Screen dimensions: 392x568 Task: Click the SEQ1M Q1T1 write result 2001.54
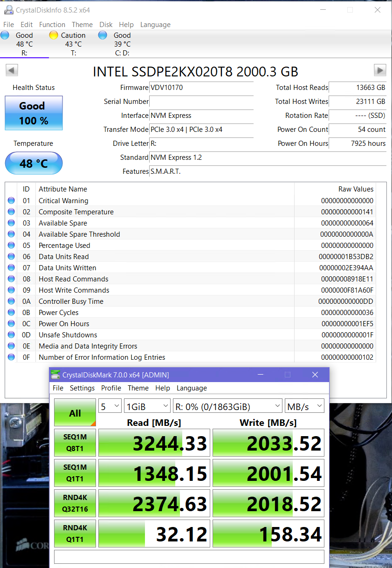[x=268, y=473]
